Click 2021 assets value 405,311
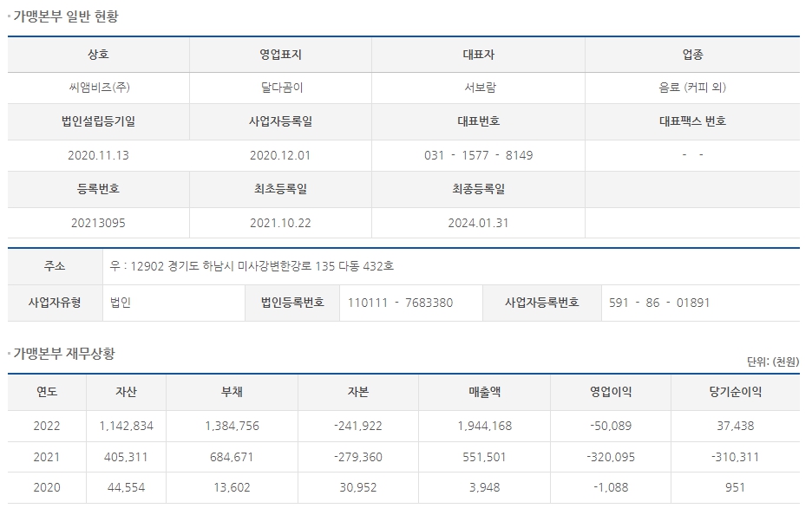This screenshot has height=515, width=812. [126, 458]
